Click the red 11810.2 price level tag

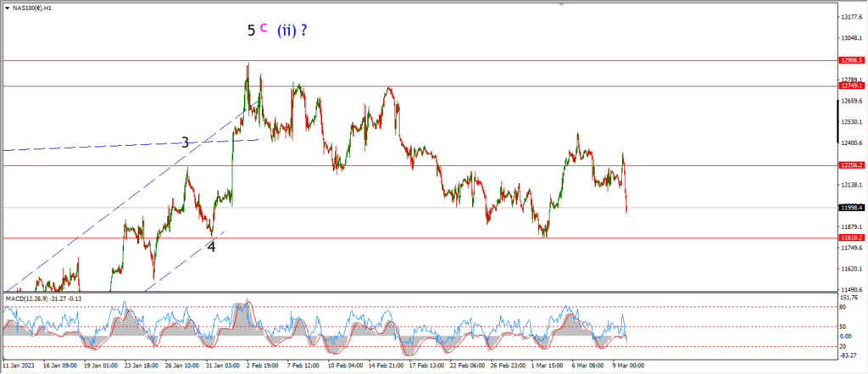pos(850,237)
